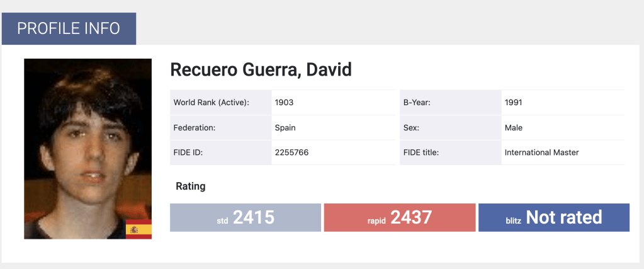Select the FIDE ID number 2255766
The height and width of the screenshot is (269, 644).
click(291, 152)
